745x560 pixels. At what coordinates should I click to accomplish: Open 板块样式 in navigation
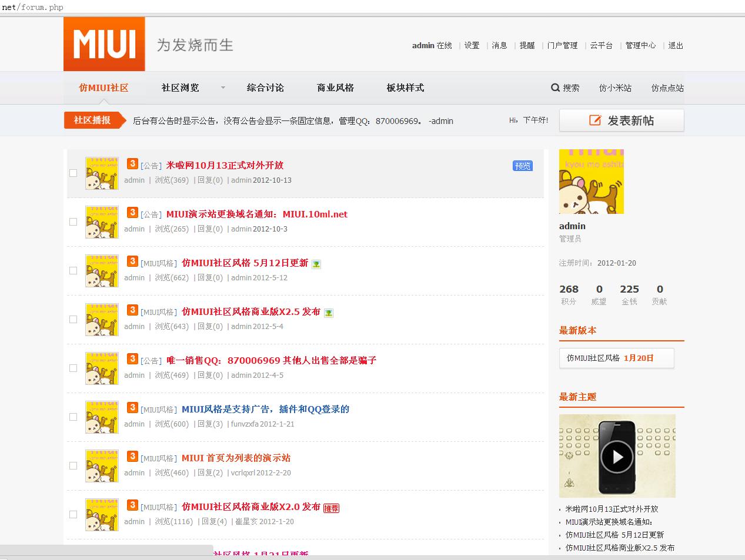(x=405, y=88)
